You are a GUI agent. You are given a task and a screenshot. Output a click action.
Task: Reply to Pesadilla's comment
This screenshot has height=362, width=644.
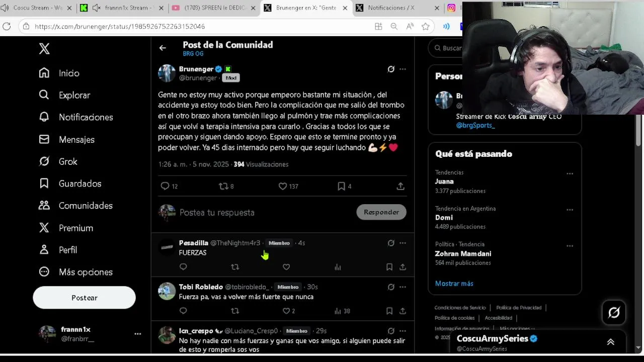tap(183, 267)
